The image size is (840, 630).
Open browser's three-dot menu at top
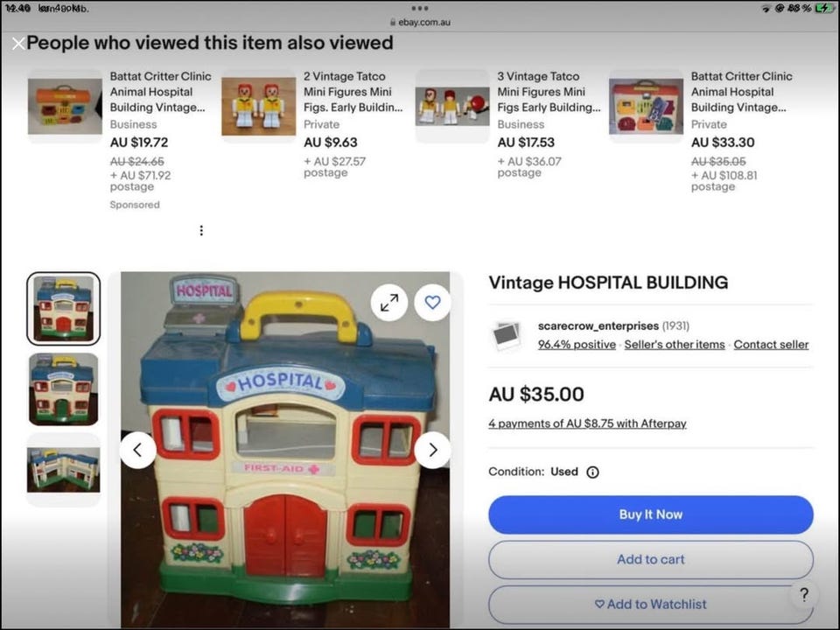point(419,8)
